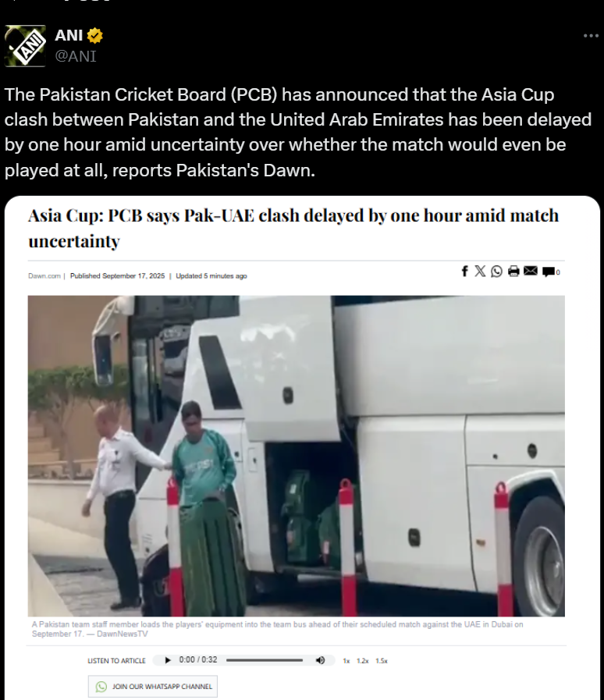Share article via X icon
Screen dimensions: 604x700
(x=480, y=271)
